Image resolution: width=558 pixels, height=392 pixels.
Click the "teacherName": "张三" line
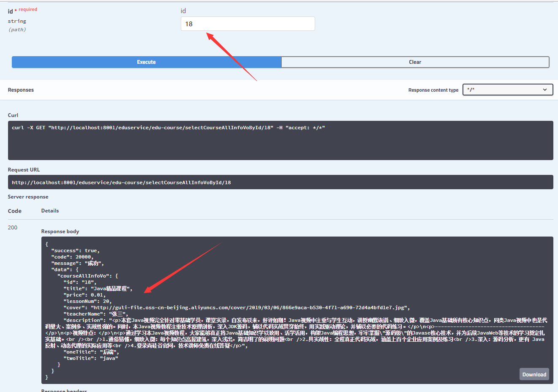(x=95, y=314)
